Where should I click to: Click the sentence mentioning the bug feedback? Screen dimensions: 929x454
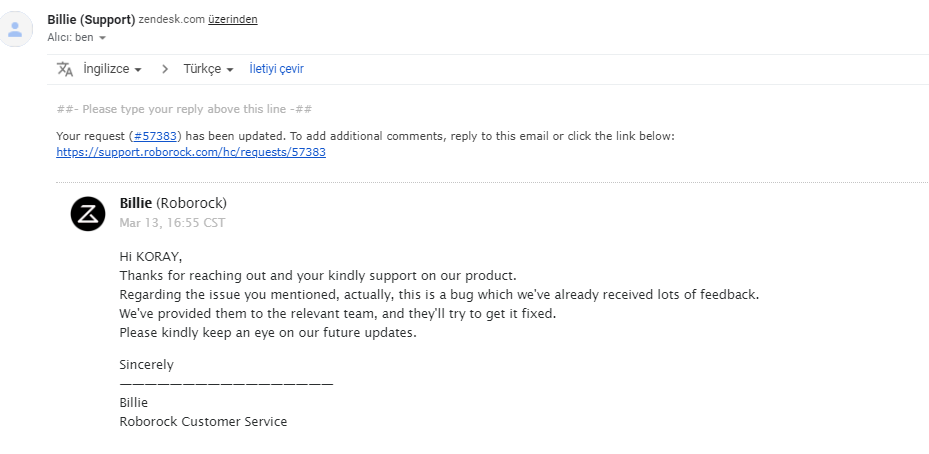[x=439, y=295]
